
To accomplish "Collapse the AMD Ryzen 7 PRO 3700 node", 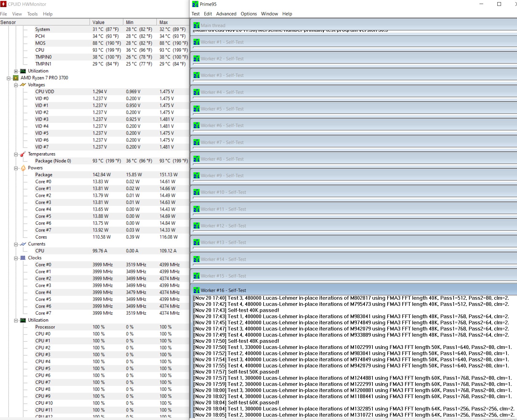I will click(9, 78).
